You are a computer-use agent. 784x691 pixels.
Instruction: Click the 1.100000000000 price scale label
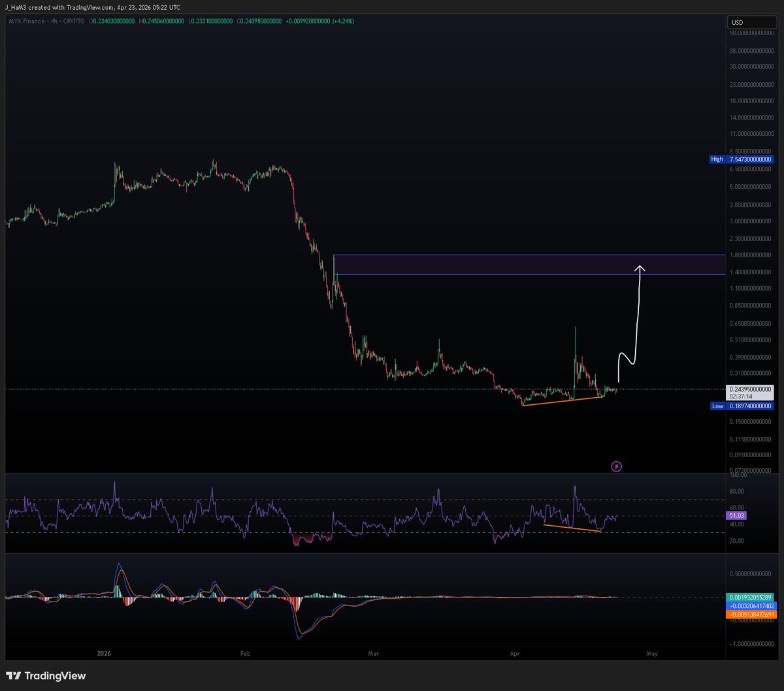tap(751, 288)
